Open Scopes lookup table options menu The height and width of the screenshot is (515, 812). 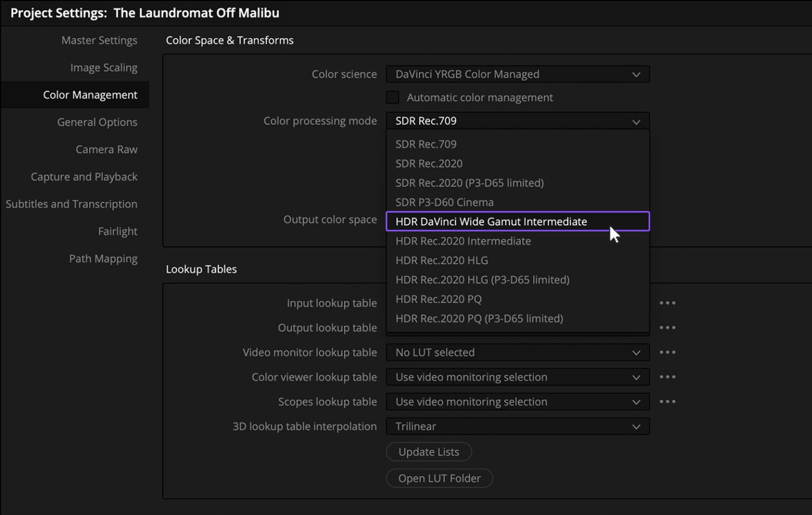[668, 401]
